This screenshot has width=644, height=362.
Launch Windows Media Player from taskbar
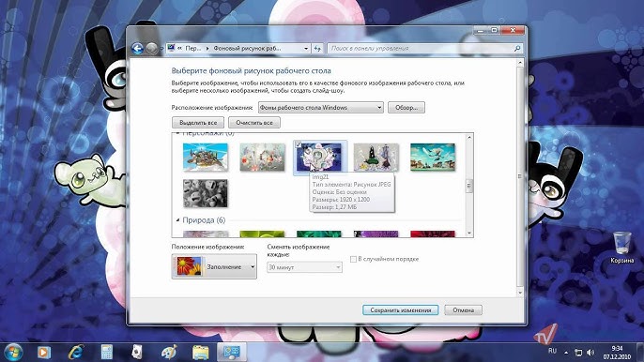[x=43, y=352]
